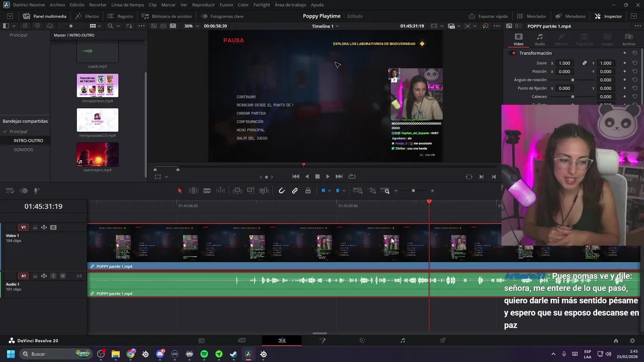
Task: Click the timeline zoom-out minus button
Action: [x=396, y=191]
